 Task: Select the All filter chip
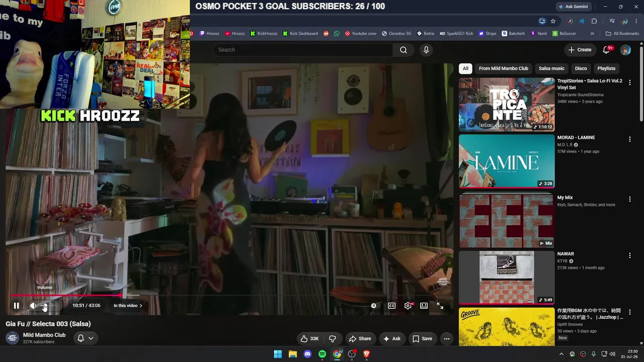465,68
